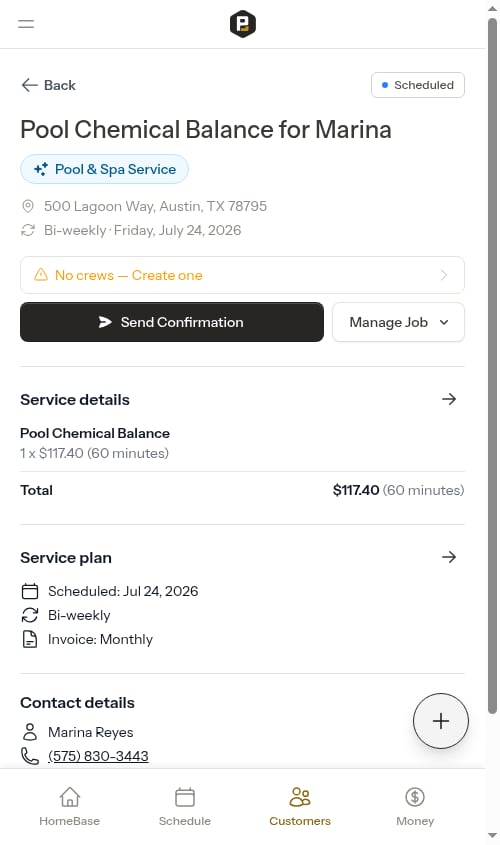Click the 'Contact details' heading

click(78, 703)
